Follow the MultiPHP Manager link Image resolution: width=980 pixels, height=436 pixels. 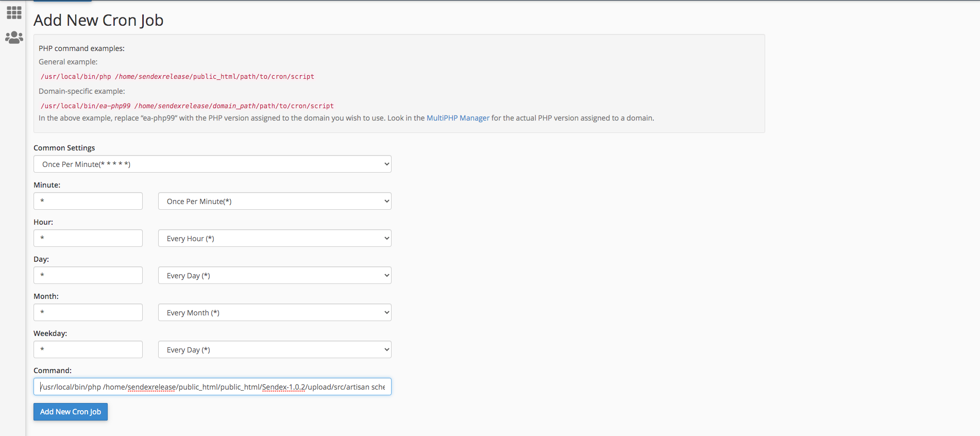tap(458, 118)
